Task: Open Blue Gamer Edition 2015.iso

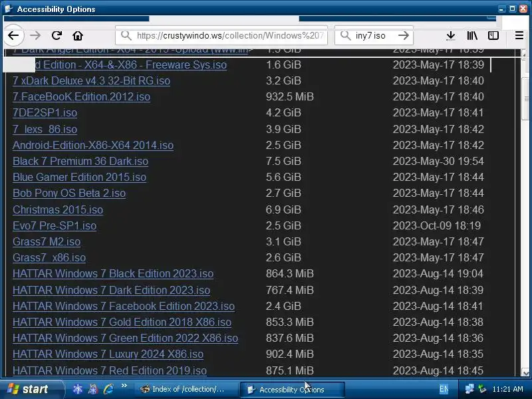Action: 79,177
